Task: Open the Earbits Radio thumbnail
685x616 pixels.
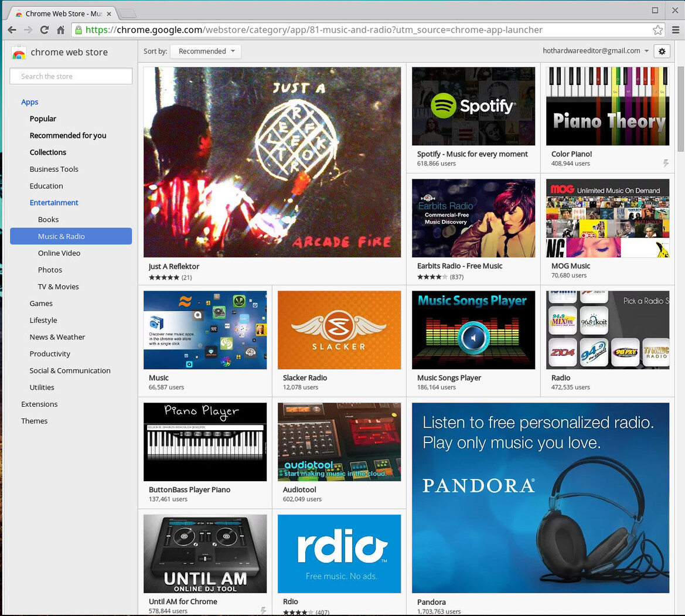Action: (473, 218)
